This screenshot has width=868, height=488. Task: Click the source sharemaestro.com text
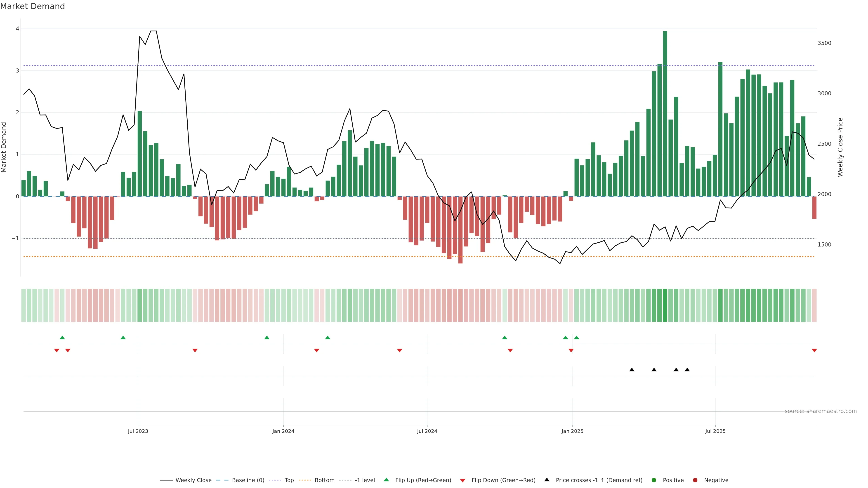tap(821, 411)
